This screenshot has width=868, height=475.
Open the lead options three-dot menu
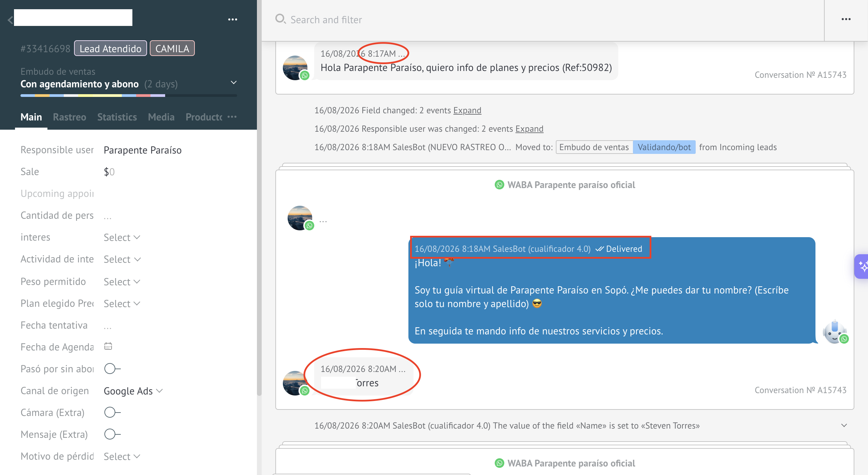(x=233, y=19)
